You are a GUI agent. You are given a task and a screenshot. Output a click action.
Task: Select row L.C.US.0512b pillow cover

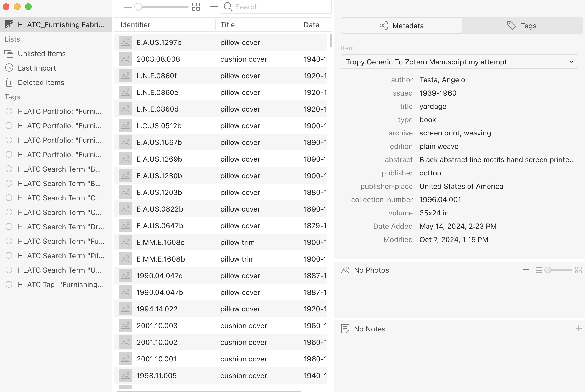coord(221,126)
